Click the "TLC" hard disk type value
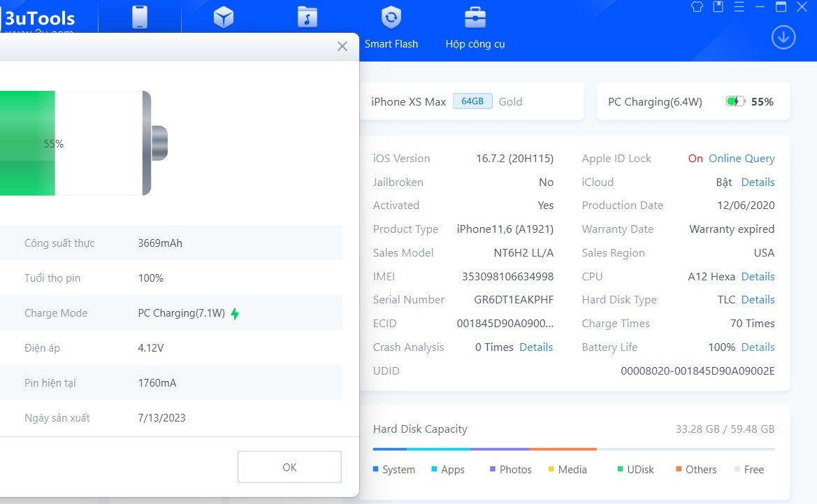The width and height of the screenshot is (817, 504). (x=726, y=300)
